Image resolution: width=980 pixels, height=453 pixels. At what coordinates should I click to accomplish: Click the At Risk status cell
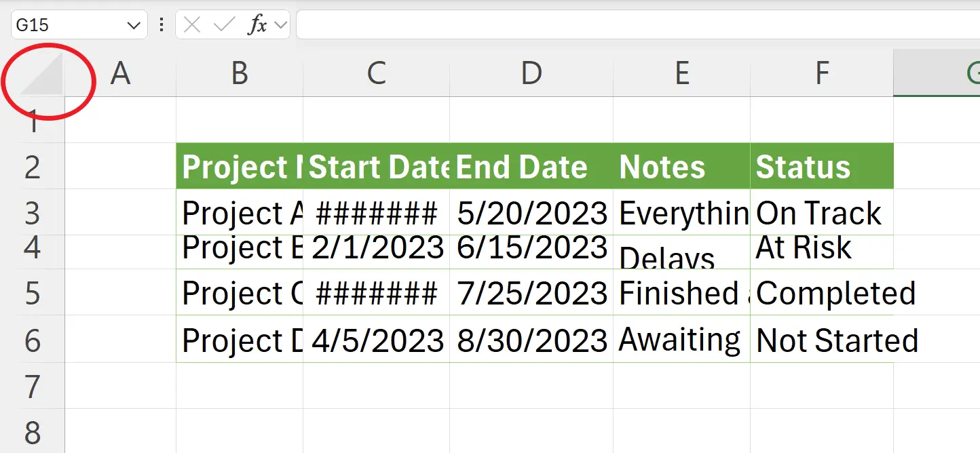821,248
